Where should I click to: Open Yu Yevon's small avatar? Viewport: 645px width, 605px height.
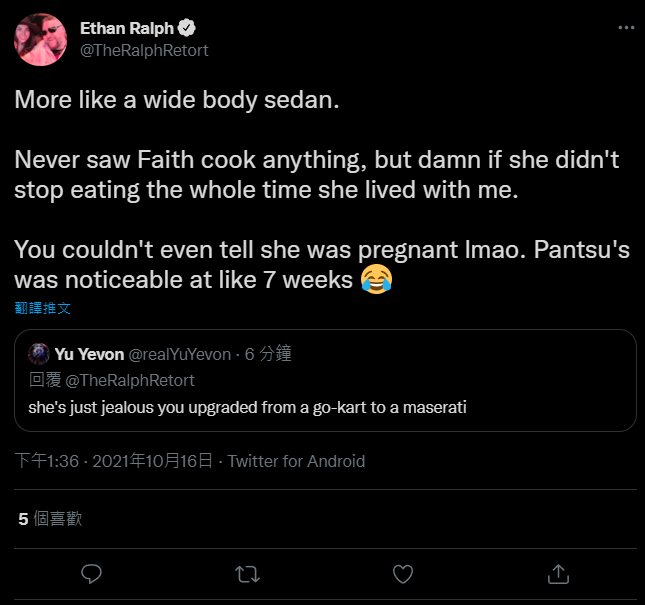pos(39,354)
